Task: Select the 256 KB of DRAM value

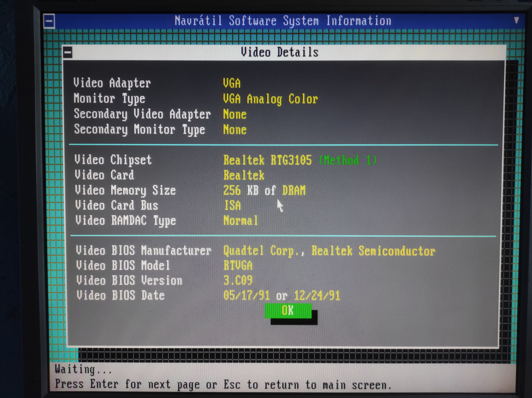Action: coord(264,190)
